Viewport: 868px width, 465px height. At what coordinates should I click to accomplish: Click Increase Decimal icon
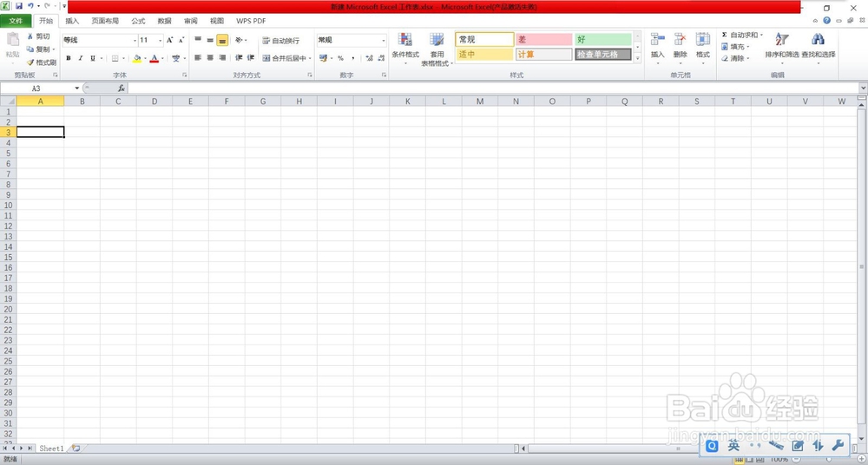point(369,58)
